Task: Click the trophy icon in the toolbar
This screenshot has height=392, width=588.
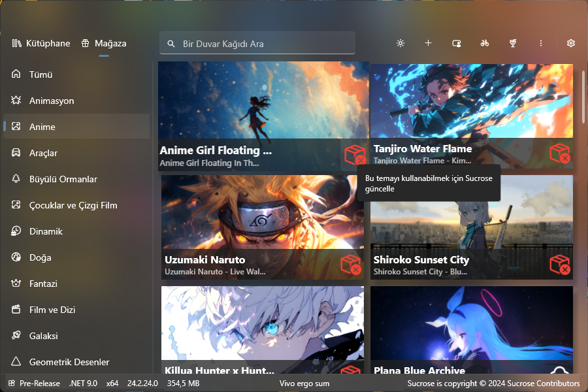Action: (x=513, y=44)
